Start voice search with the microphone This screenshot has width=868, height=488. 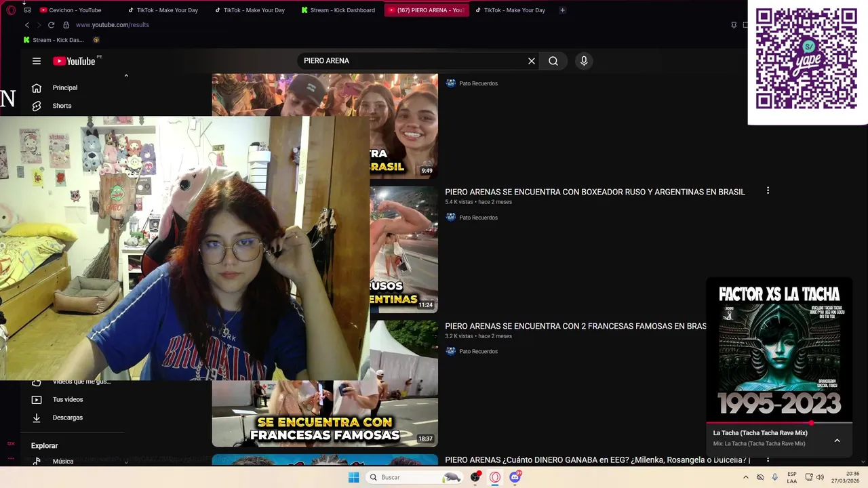point(584,61)
